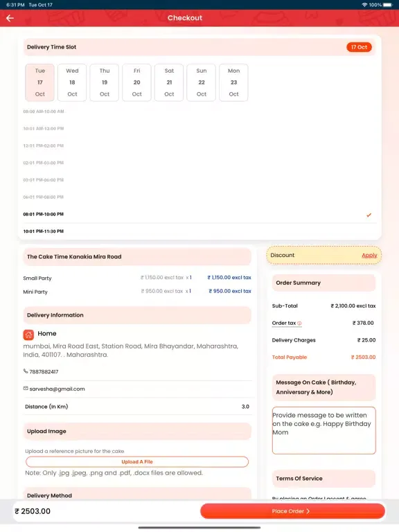Tap the Upload Image heading
The width and height of the screenshot is (399, 532).
pyautogui.click(x=46, y=432)
